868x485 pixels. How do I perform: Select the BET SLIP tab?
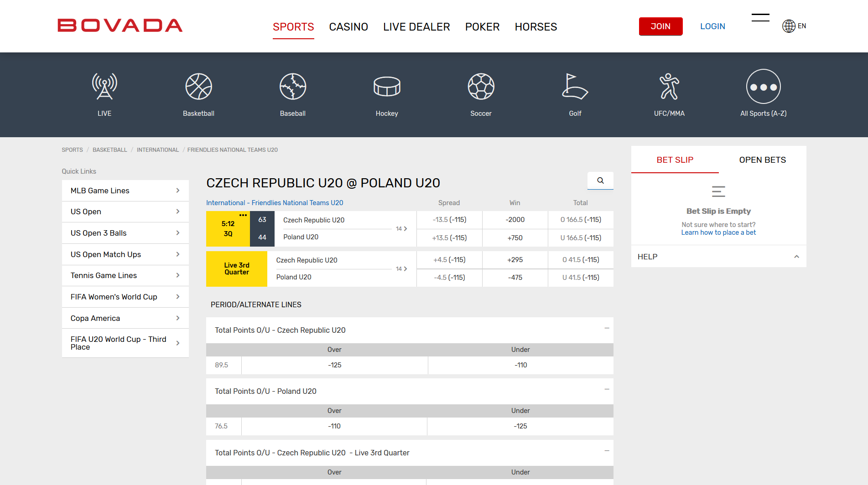tap(675, 160)
